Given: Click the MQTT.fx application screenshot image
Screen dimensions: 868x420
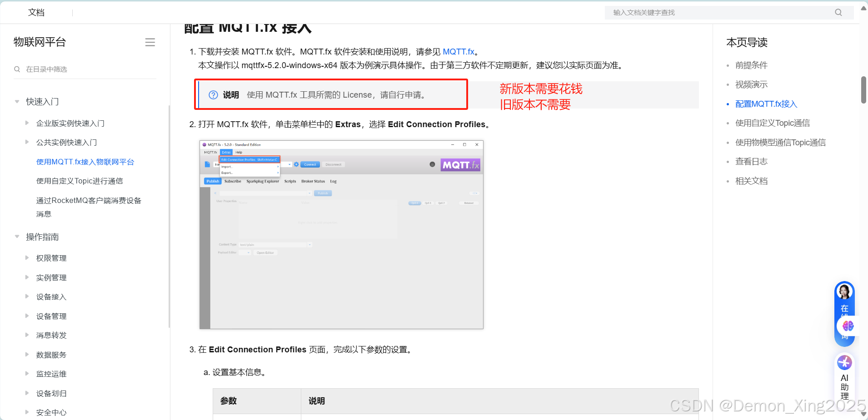Looking at the screenshot, I should 341,235.
